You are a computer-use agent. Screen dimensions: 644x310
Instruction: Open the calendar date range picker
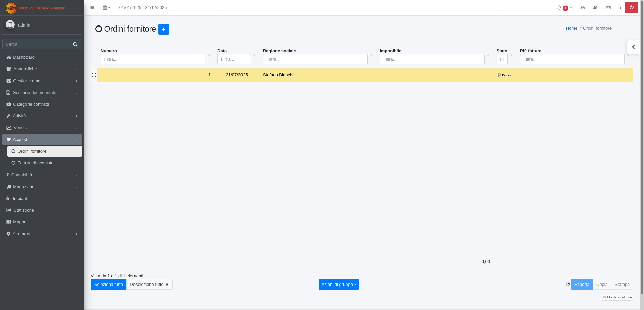(x=106, y=8)
